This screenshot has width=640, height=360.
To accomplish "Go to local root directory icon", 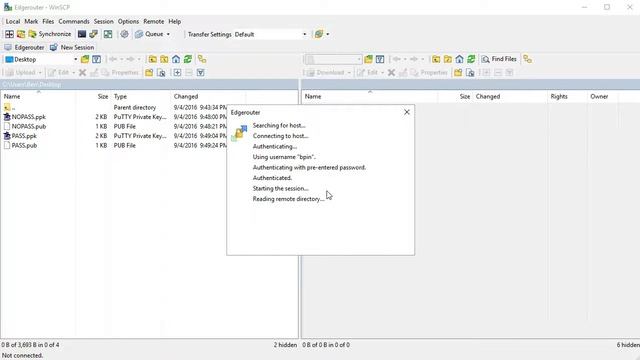I will pos(164,60).
